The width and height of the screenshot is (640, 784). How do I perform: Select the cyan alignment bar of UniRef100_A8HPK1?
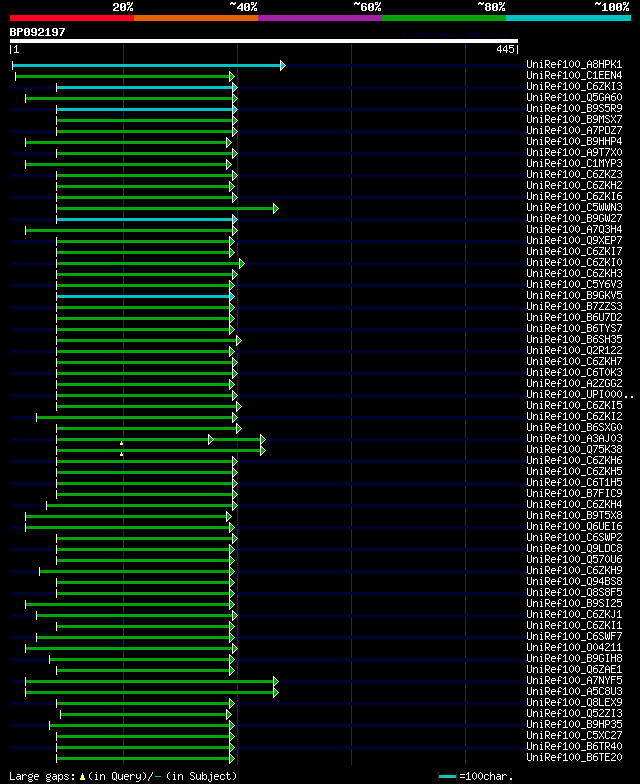coord(149,66)
